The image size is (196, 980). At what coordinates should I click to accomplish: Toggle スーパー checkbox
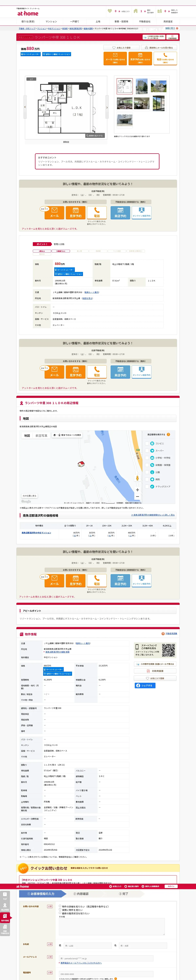tap(147, 450)
